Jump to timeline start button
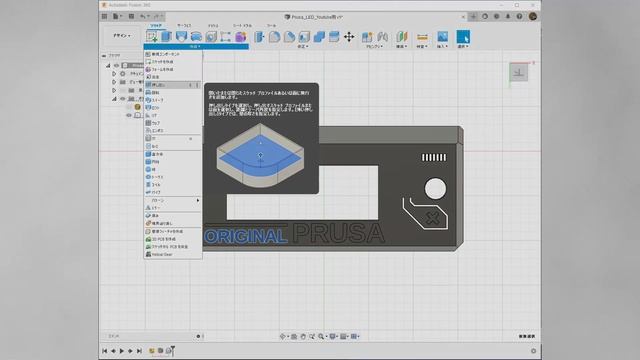The width and height of the screenshot is (640, 360). [104, 351]
